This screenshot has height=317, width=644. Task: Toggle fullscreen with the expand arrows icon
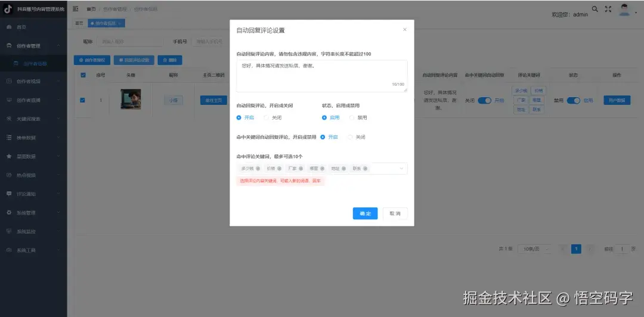[x=608, y=9]
